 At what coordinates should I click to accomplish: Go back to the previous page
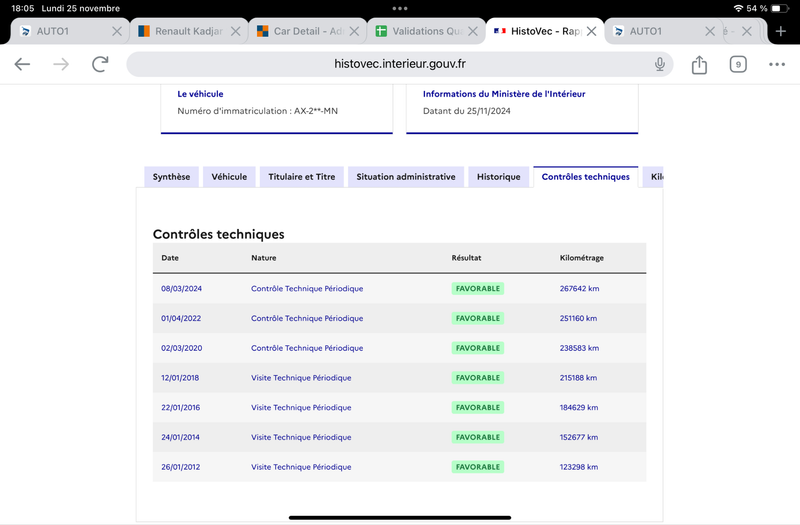(x=22, y=64)
